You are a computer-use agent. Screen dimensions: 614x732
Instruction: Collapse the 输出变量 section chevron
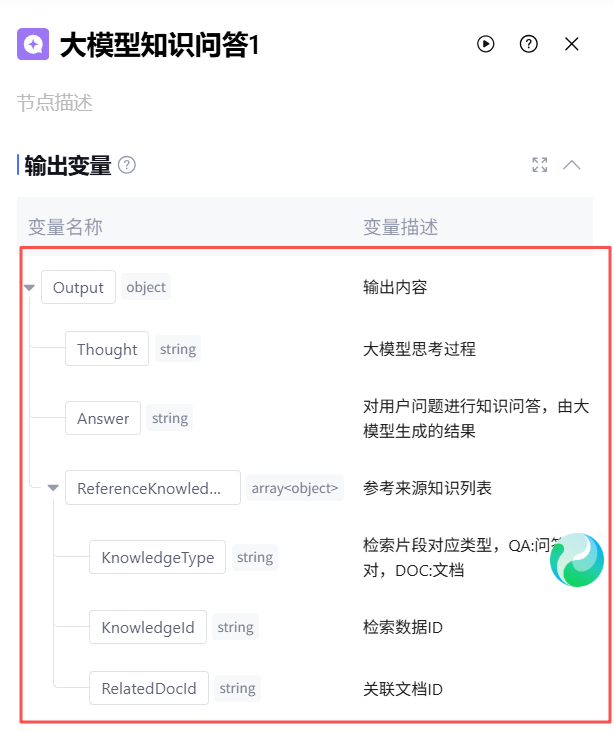point(572,165)
